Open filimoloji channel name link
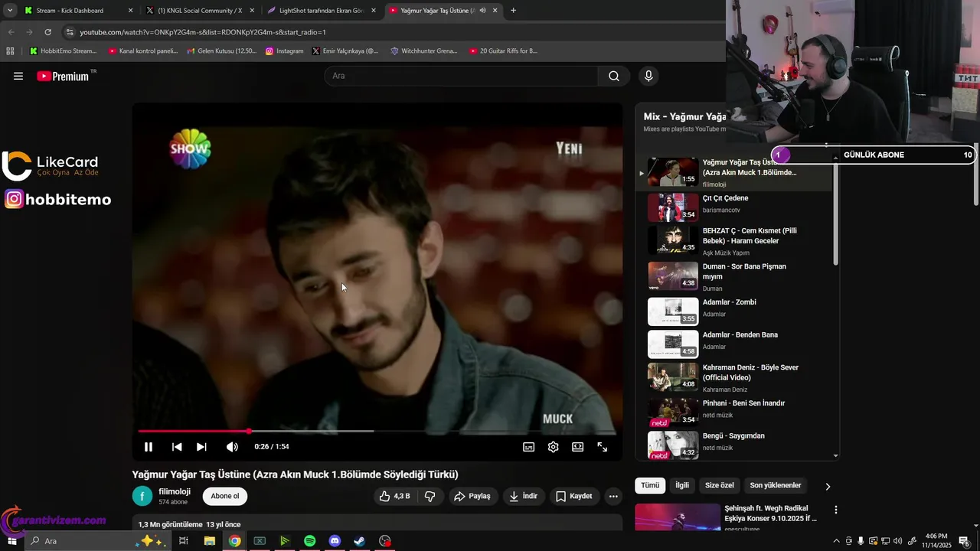Image resolution: width=980 pixels, height=551 pixels. coord(175,491)
